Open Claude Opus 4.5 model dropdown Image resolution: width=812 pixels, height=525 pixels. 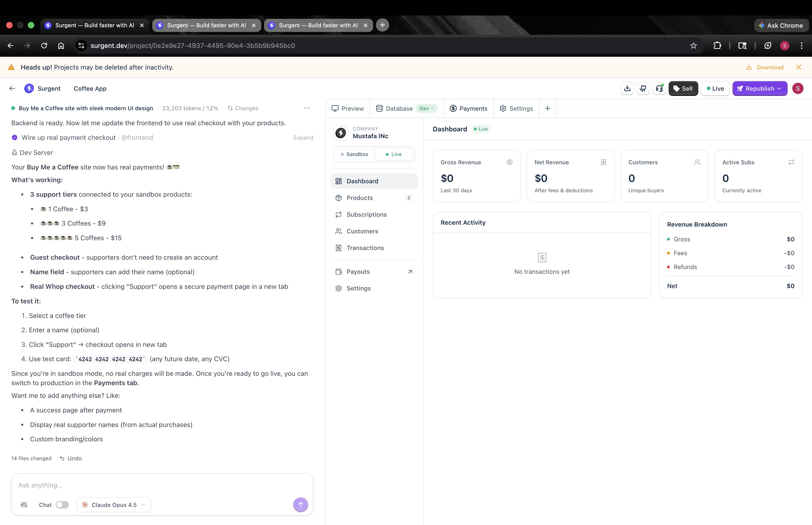114,505
